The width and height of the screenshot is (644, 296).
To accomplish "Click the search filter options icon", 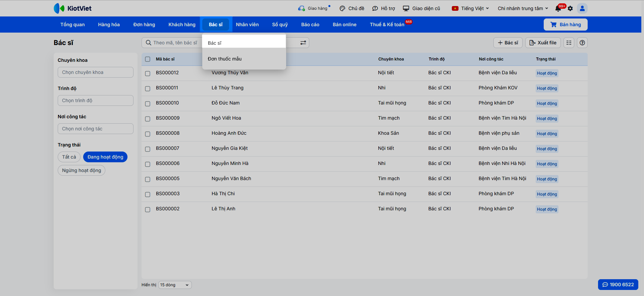I will point(303,43).
